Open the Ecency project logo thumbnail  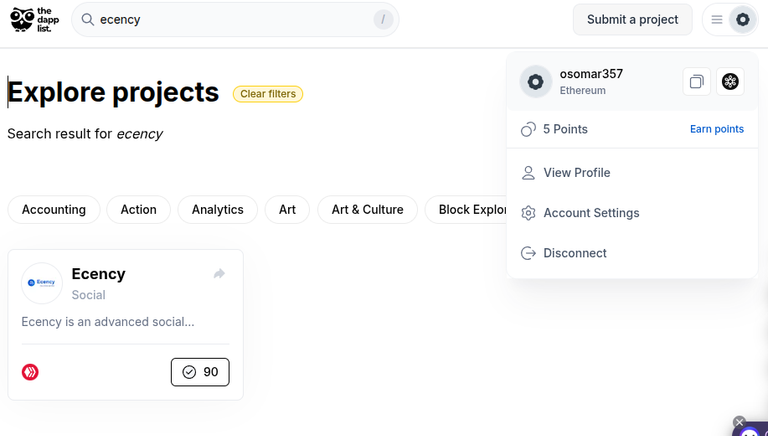(x=42, y=283)
